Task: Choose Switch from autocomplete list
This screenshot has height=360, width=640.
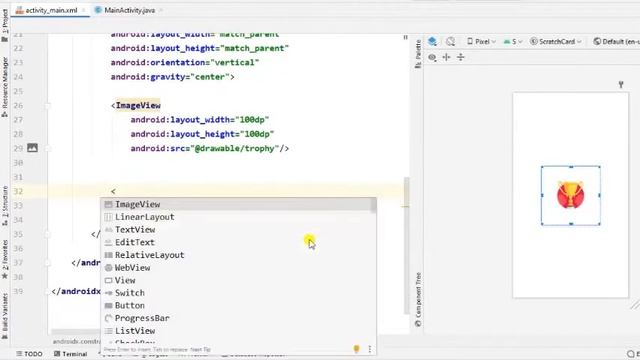Action: coord(238,293)
